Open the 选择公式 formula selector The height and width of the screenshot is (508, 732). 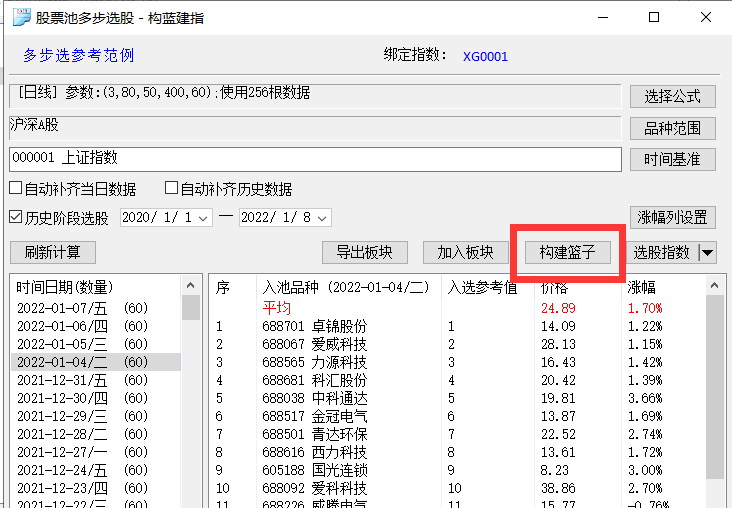pos(672,97)
